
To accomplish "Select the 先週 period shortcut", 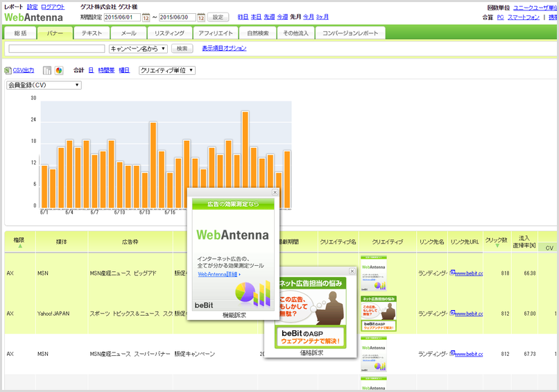I will pos(269,17).
